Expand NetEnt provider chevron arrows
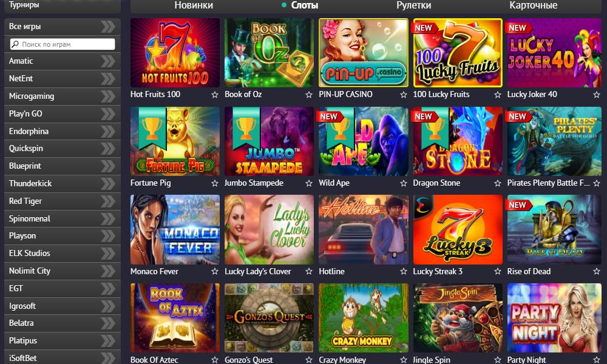The height and width of the screenshot is (364, 607). [108, 78]
